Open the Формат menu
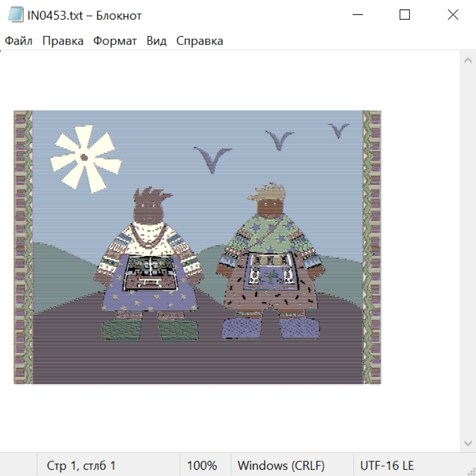Image resolution: width=476 pixels, height=476 pixels. [115, 41]
